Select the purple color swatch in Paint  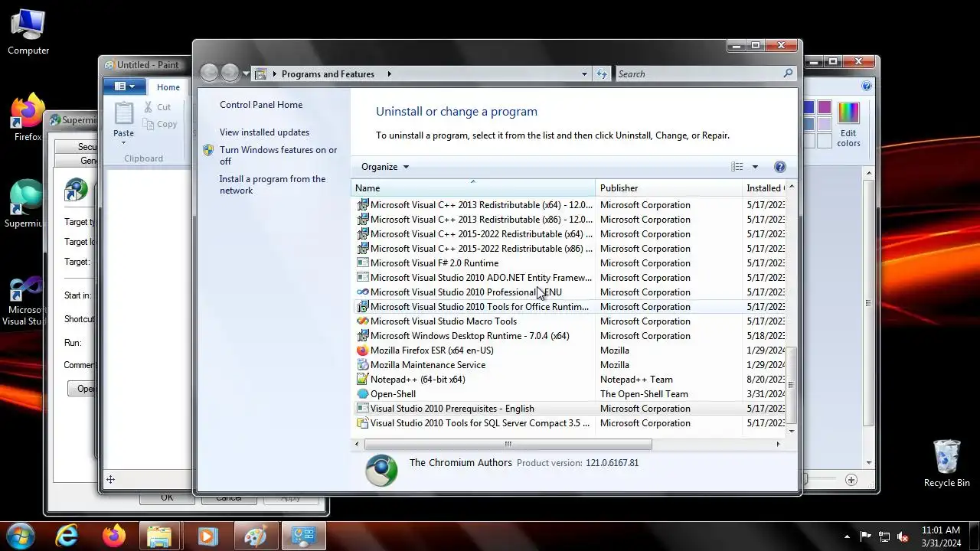coord(824,107)
